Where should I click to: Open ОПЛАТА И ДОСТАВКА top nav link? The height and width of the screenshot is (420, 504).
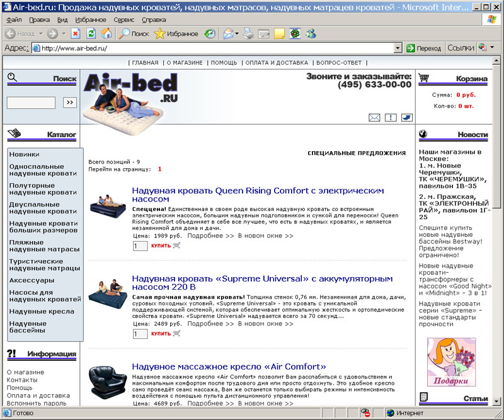click(x=277, y=63)
